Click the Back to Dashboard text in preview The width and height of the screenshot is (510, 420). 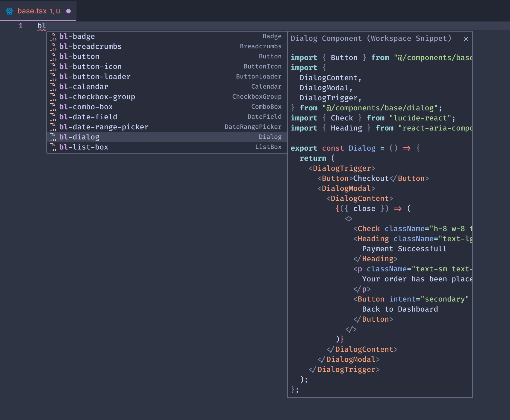pos(400,309)
